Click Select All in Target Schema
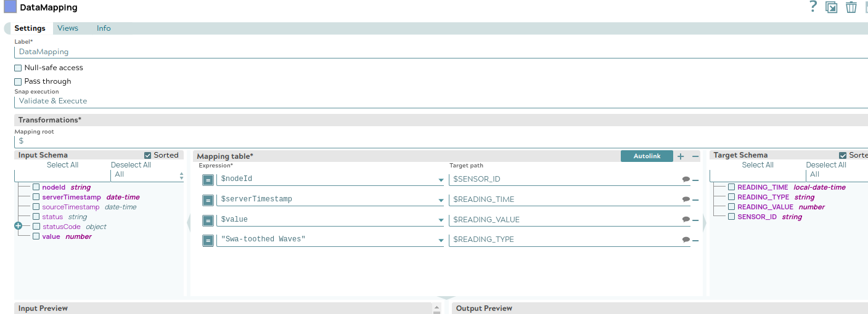 click(x=757, y=165)
